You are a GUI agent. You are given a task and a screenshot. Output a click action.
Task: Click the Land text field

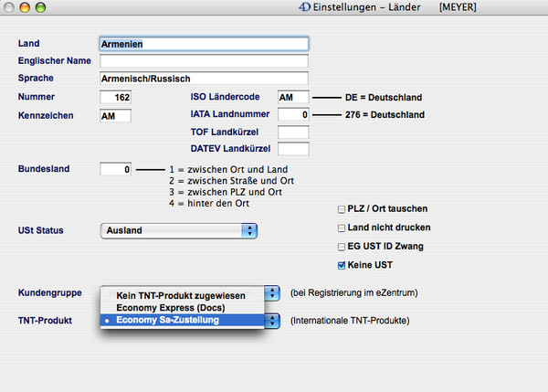(x=204, y=43)
